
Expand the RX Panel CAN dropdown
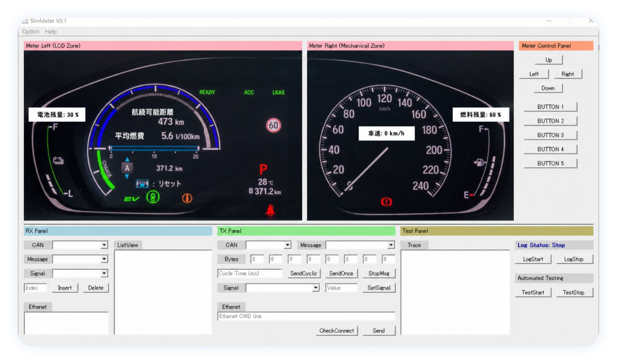(104, 245)
